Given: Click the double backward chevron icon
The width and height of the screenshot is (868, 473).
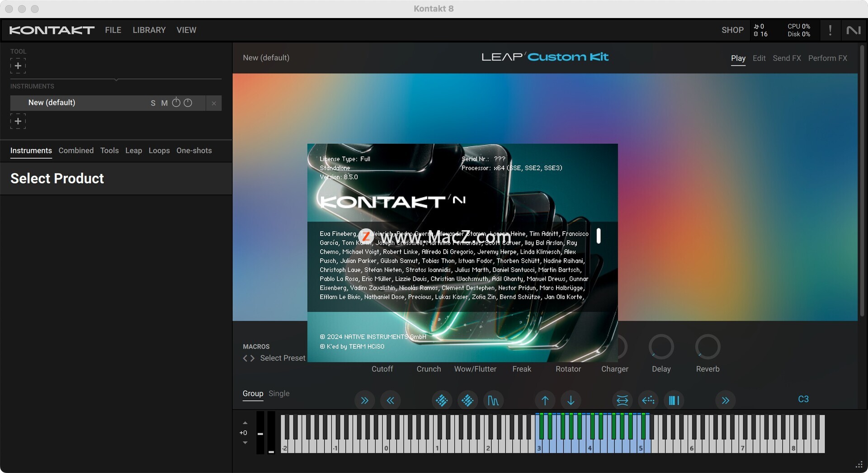Looking at the screenshot, I should pyautogui.click(x=390, y=400).
